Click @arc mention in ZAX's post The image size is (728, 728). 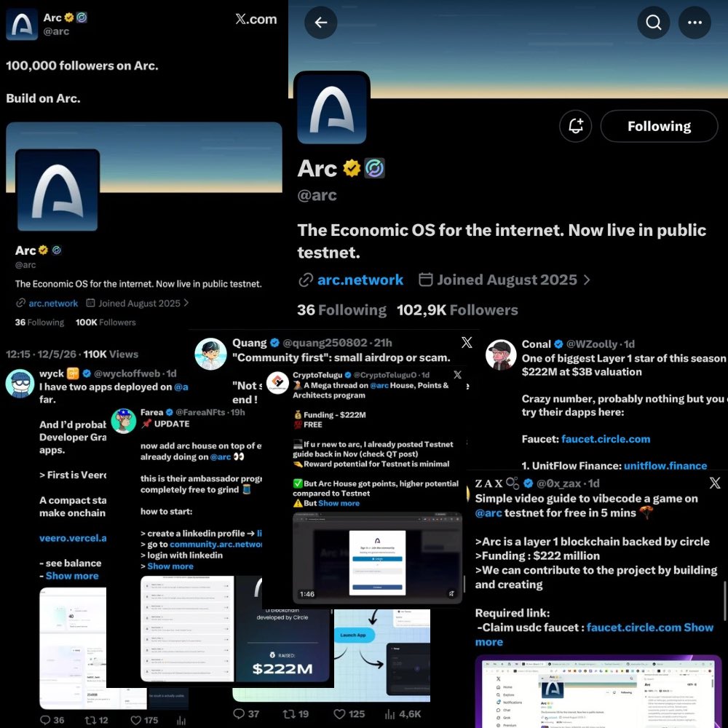point(488,513)
